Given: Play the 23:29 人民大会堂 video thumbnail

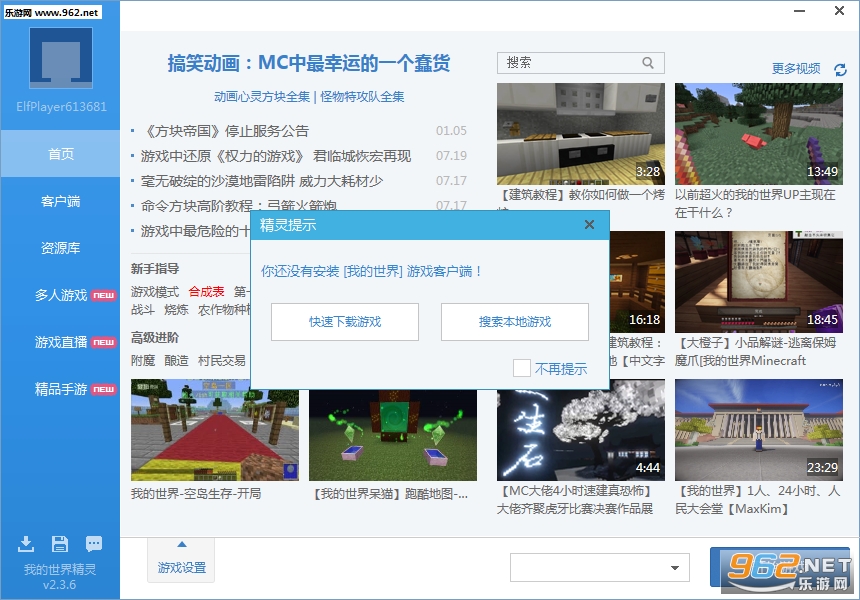Looking at the screenshot, I should 759,430.
